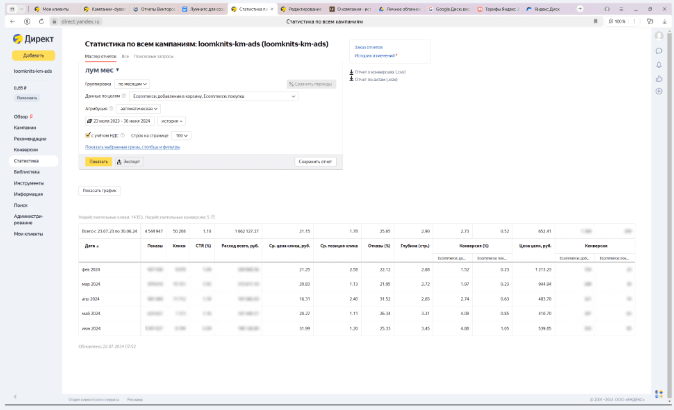674x410 pixels.
Task: Open 'История изменений' link
Action: pyautogui.click(x=374, y=55)
